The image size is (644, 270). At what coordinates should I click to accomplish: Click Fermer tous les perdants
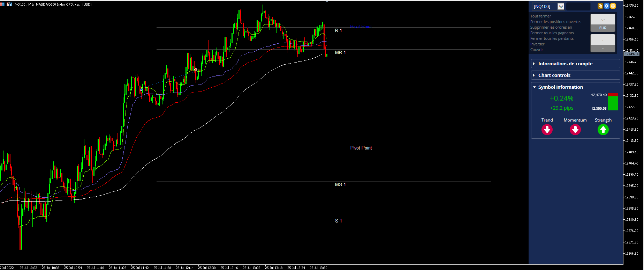pos(552,38)
